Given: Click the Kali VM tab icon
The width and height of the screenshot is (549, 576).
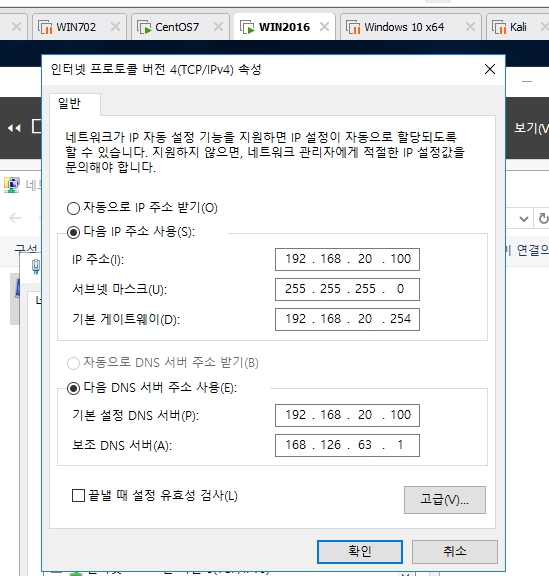Looking at the screenshot, I should pyautogui.click(x=499, y=27).
